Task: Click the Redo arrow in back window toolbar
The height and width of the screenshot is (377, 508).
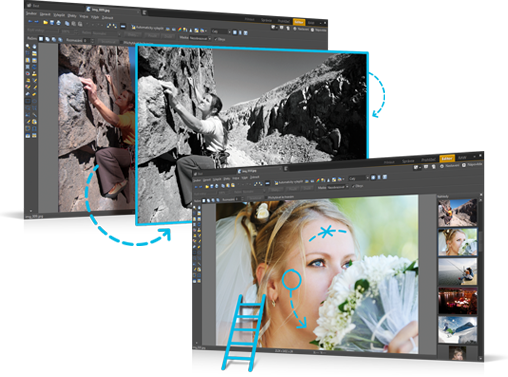Action: [x=37, y=22]
